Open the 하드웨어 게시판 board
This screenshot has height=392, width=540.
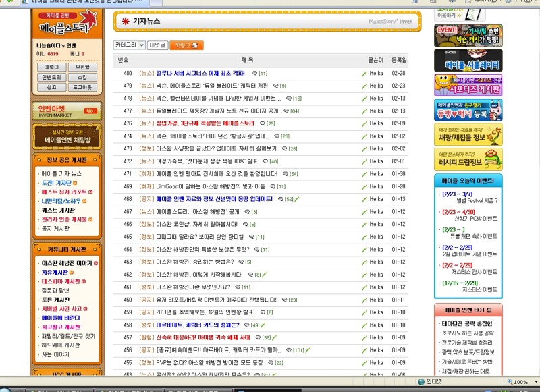61,345
